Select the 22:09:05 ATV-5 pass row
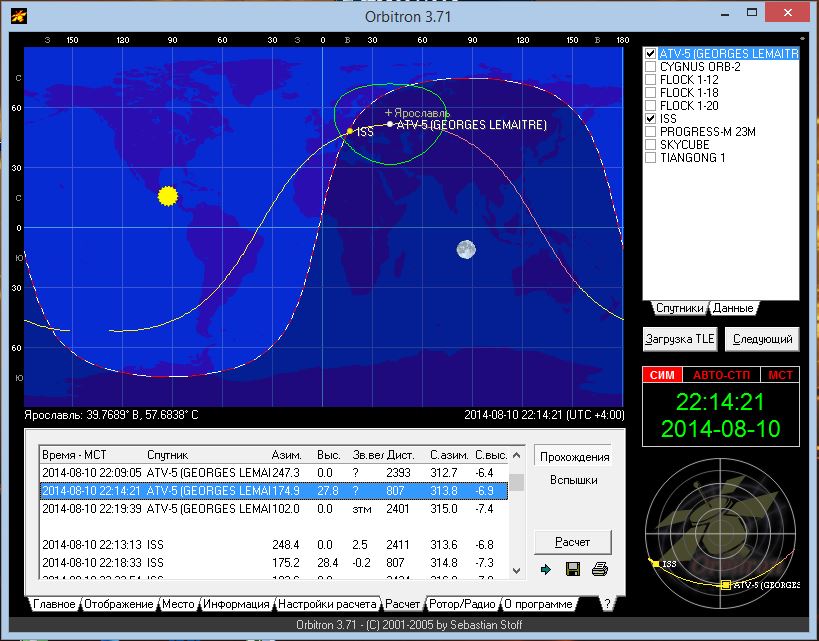The image size is (819, 641). pos(274,473)
